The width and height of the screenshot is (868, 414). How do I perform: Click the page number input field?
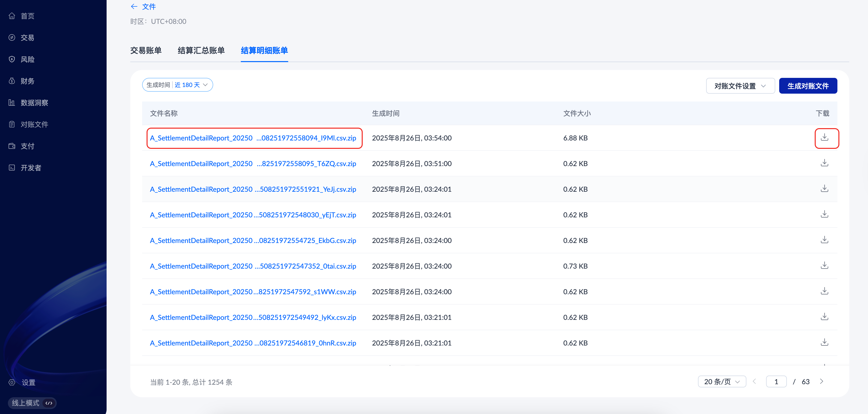click(x=776, y=382)
